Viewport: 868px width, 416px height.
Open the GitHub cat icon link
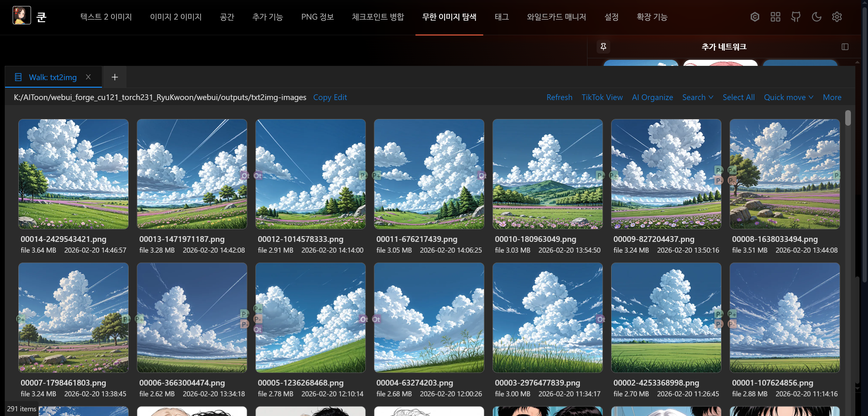(796, 17)
